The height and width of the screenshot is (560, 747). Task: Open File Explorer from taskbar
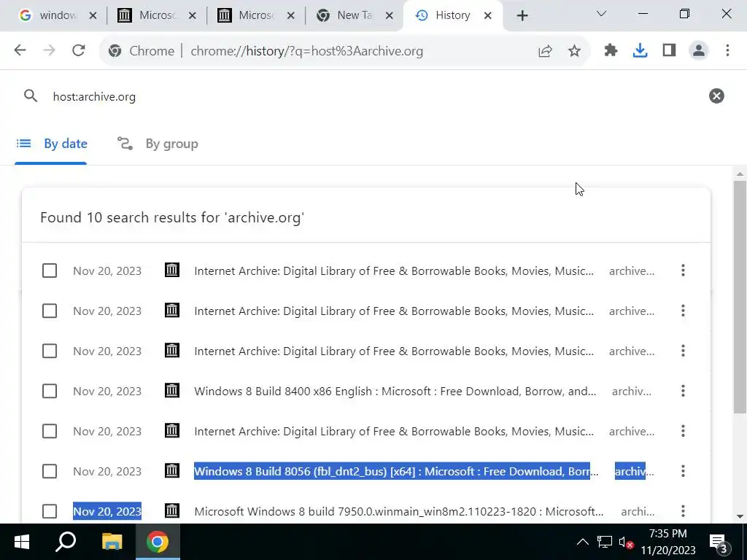point(112,542)
